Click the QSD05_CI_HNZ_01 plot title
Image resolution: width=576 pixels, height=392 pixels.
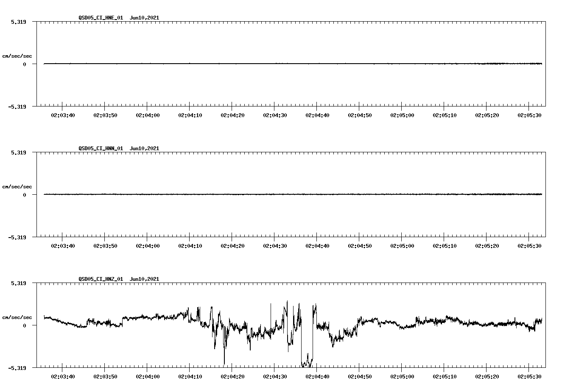[119, 279]
